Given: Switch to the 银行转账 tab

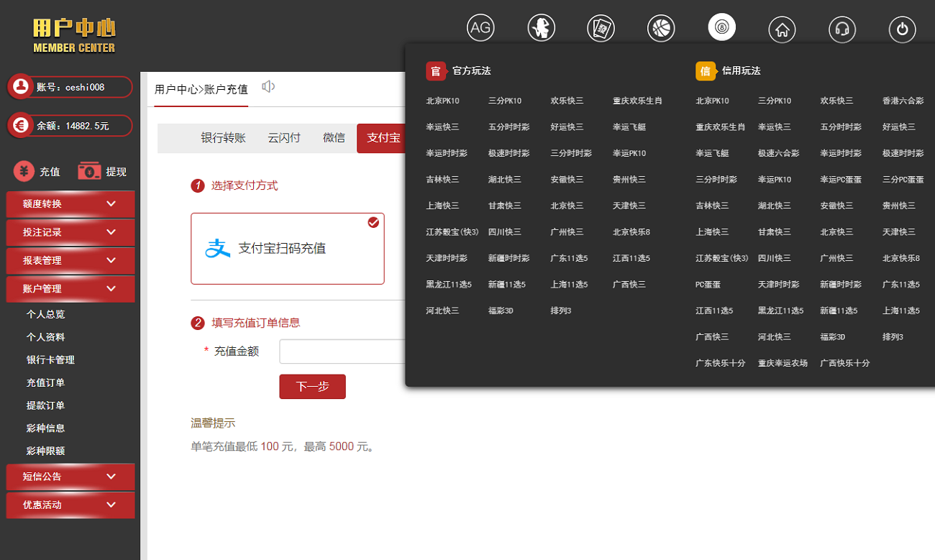Looking at the screenshot, I should [x=223, y=138].
